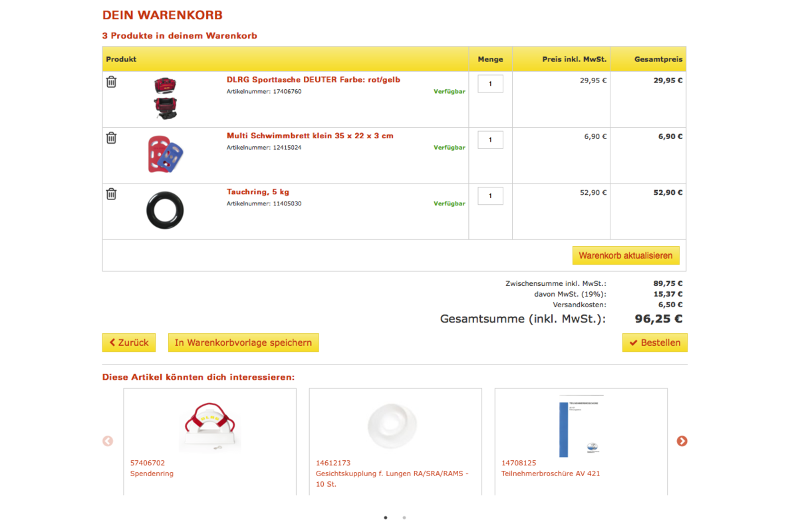Go to previous carousel slide arrow
Screen dimensions: 798x532
(108, 441)
